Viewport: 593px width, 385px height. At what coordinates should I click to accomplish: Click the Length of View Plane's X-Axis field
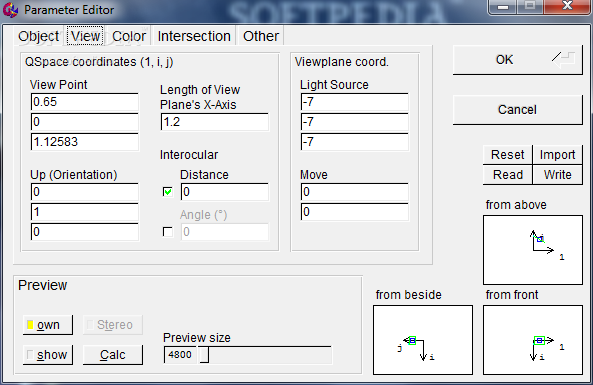pos(215,122)
